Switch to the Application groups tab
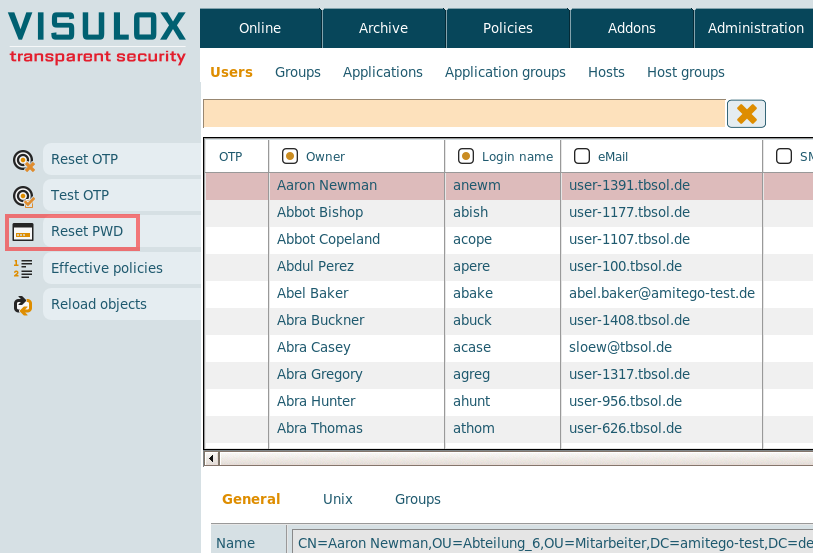The width and height of the screenshot is (813, 553). point(505,72)
